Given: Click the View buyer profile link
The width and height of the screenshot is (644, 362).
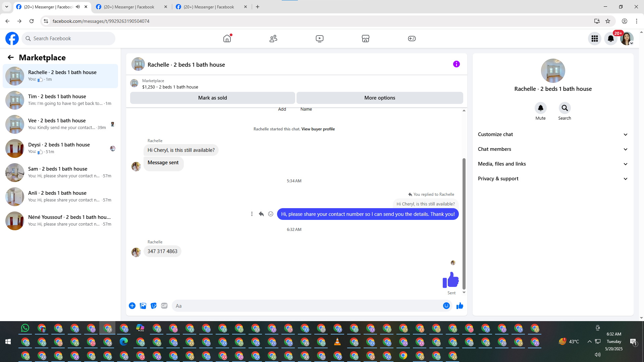Looking at the screenshot, I should pyautogui.click(x=318, y=129).
